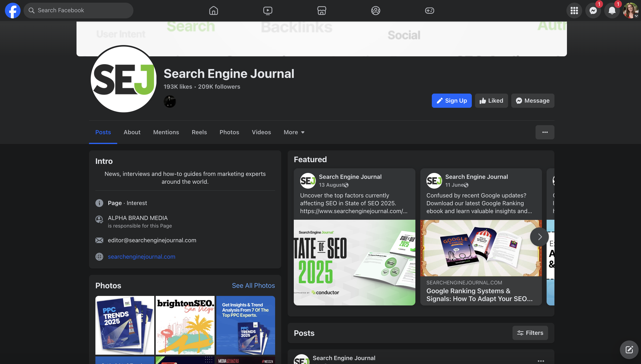Open the posts Filters button

(x=530, y=333)
